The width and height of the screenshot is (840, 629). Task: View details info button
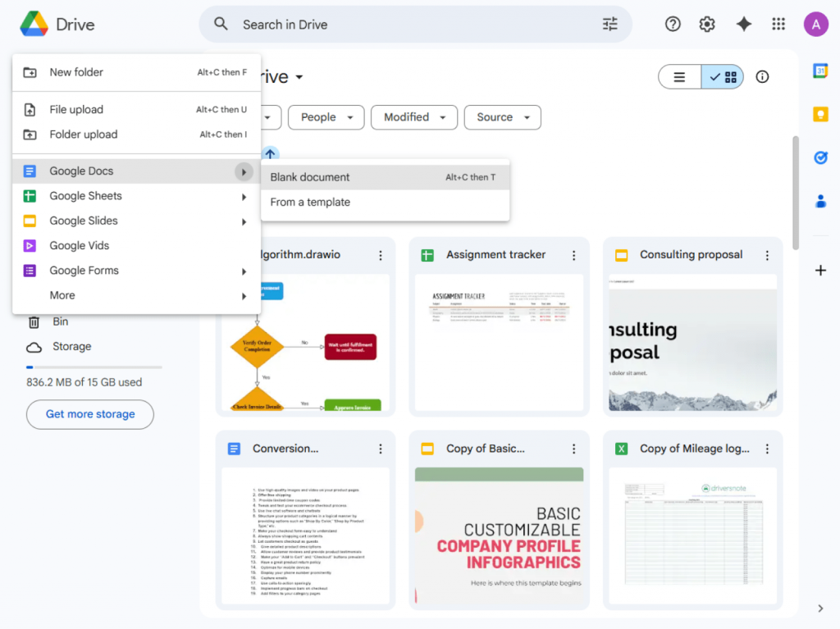pyautogui.click(x=762, y=77)
